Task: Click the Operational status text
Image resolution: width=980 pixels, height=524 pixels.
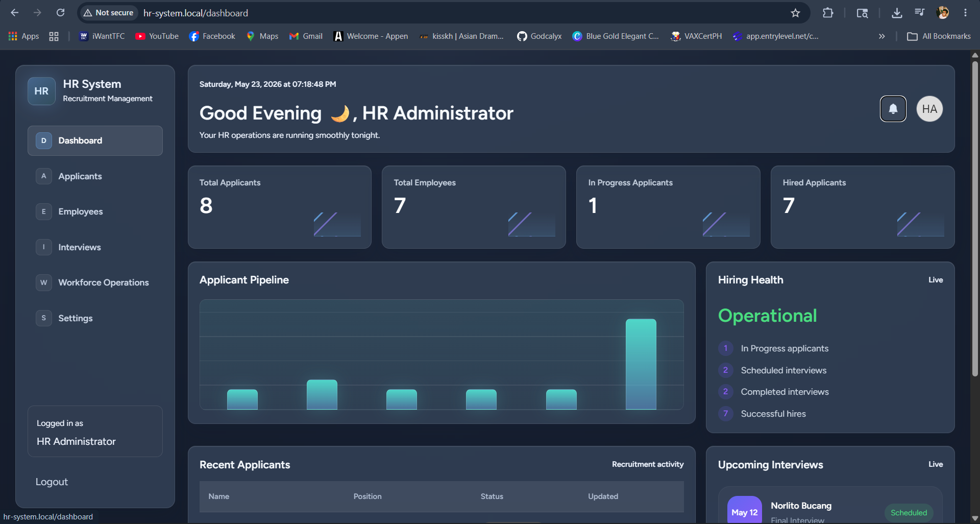Action: [x=767, y=316]
